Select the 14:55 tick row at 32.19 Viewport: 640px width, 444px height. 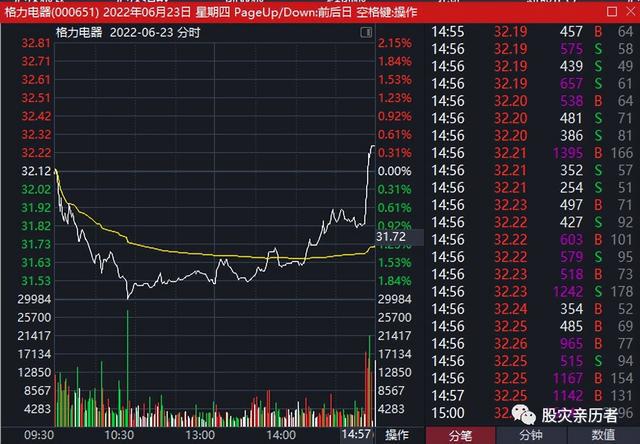point(532,32)
